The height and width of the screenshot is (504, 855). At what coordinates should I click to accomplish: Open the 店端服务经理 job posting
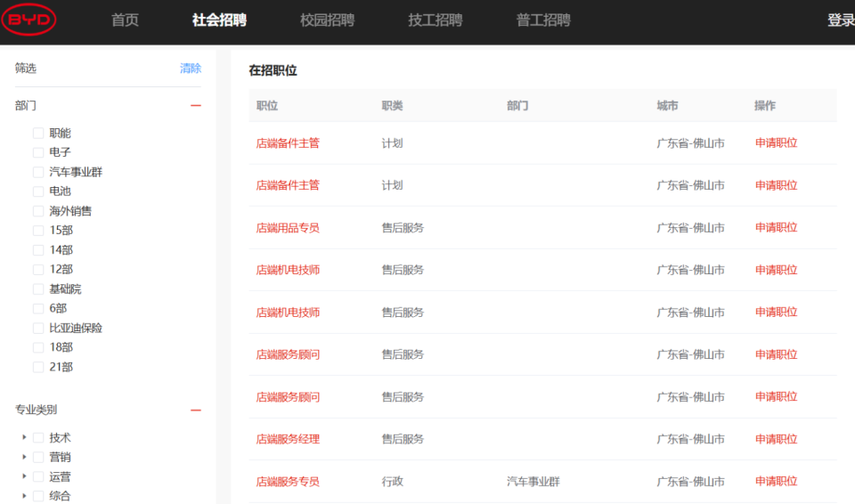pos(288,439)
